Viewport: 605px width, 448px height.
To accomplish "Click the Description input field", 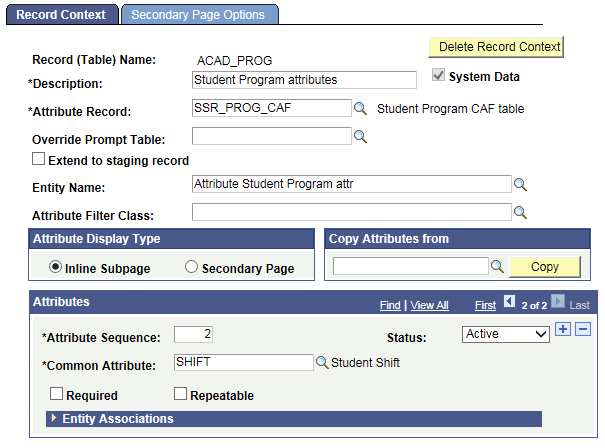I will click(x=304, y=80).
